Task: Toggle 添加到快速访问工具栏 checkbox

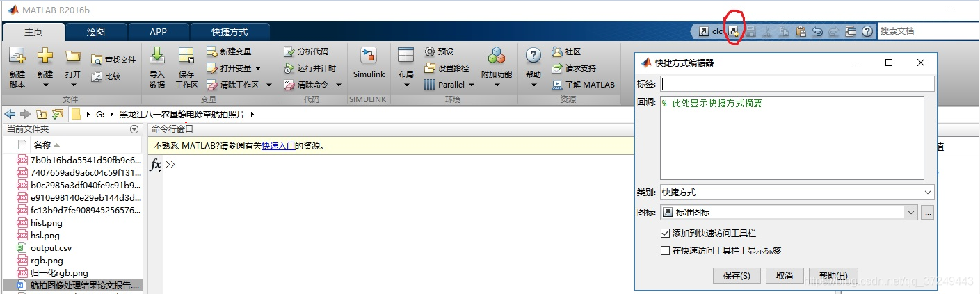Action: [x=665, y=234]
